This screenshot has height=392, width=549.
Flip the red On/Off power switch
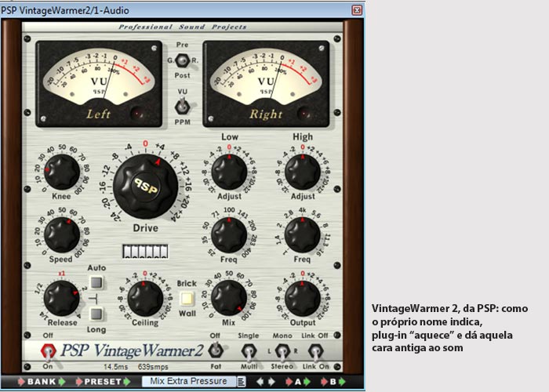point(48,351)
